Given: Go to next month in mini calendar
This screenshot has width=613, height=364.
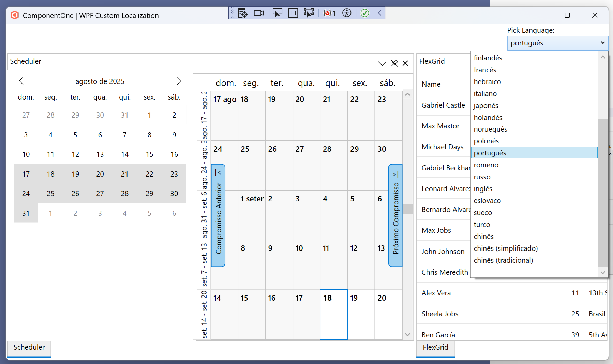Looking at the screenshot, I should coord(179,81).
